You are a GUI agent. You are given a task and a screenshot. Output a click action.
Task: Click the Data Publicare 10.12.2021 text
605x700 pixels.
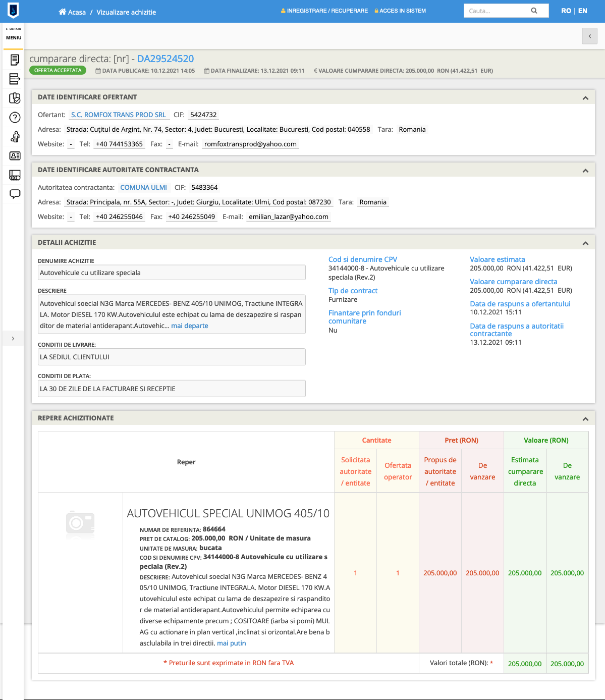click(x=145, y=71)
